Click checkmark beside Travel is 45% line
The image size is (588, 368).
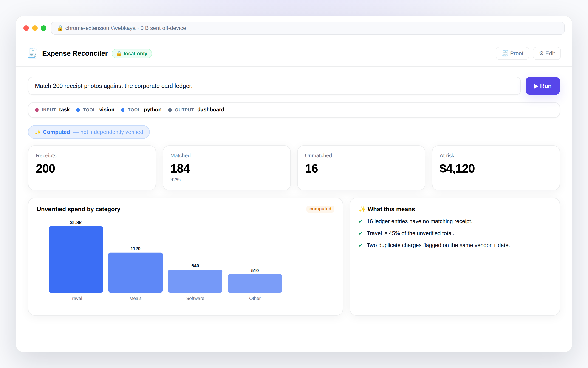[361, 233]
